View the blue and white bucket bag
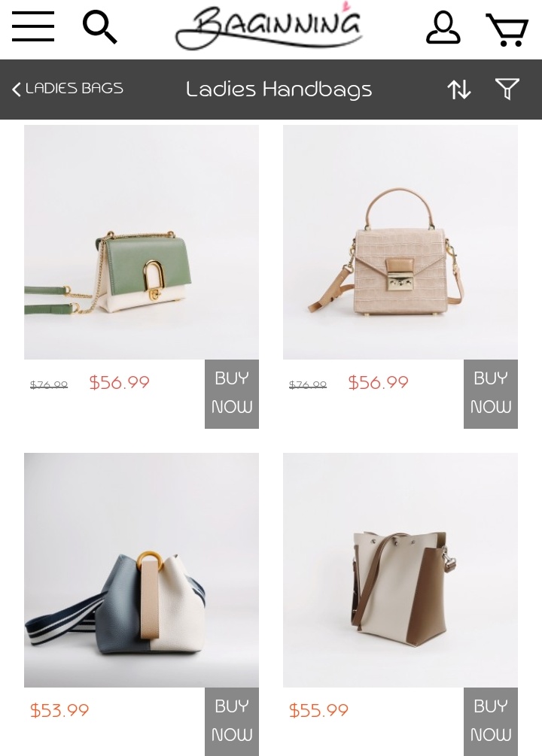The width and height of the screenshot is (542, 756). [142, 570]
